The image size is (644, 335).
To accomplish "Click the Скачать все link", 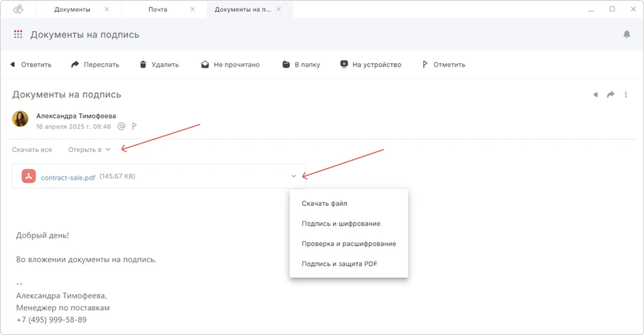I will point(32,150).
